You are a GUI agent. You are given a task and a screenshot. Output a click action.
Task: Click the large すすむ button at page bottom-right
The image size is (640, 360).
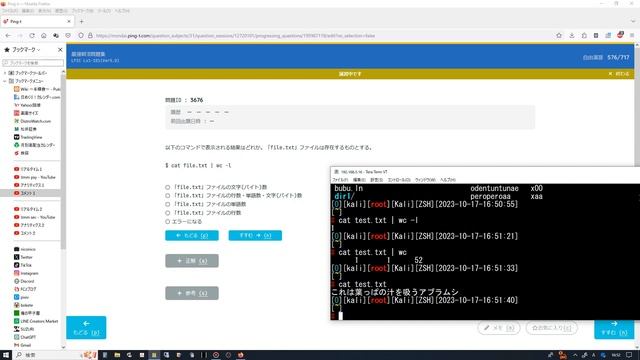614,329
